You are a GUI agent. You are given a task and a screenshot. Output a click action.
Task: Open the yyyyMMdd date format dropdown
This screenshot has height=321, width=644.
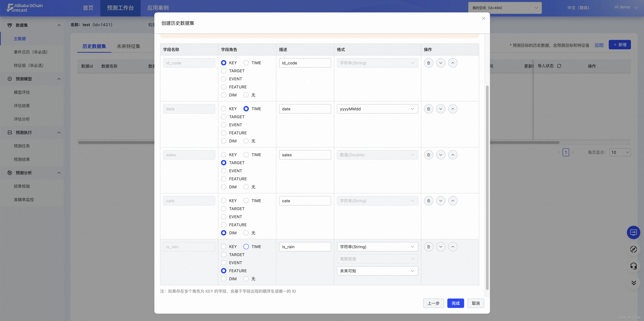tap(377, 109)
